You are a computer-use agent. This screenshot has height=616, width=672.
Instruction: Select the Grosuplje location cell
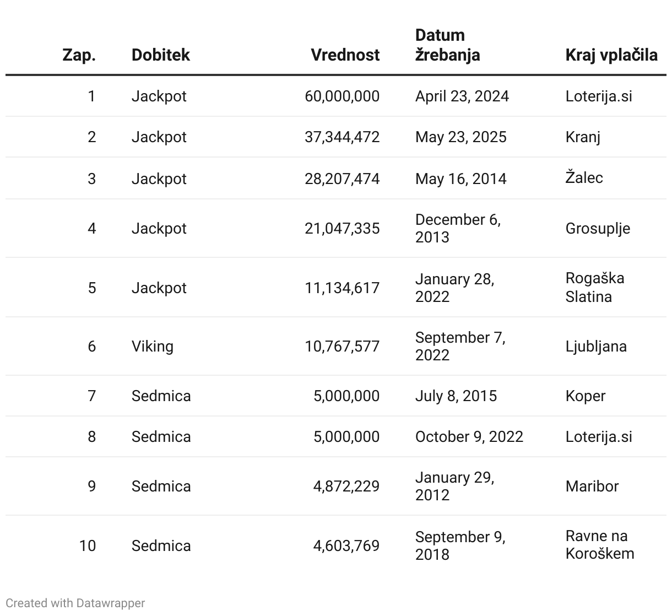598,229
